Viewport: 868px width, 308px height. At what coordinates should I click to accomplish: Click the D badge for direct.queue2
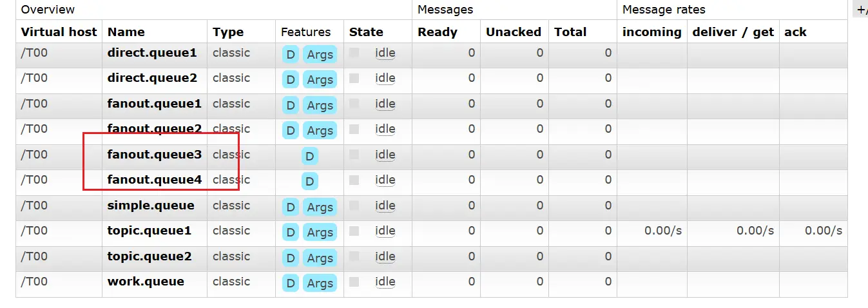pos(291,80)
